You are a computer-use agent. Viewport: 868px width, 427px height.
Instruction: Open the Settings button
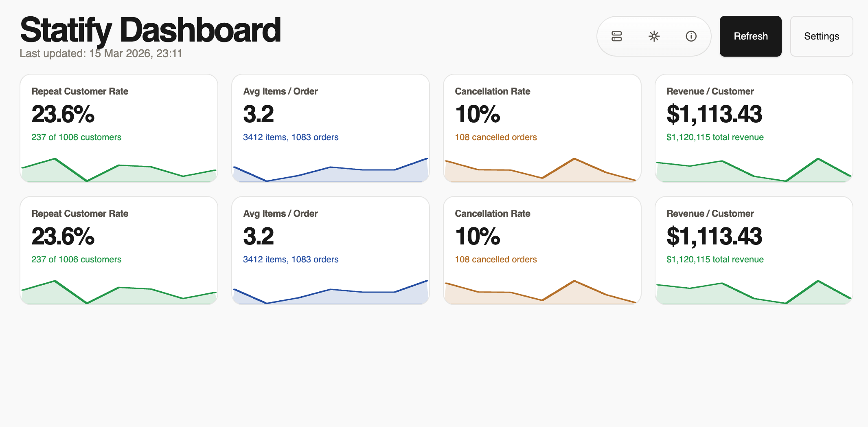tap(821, 36)
